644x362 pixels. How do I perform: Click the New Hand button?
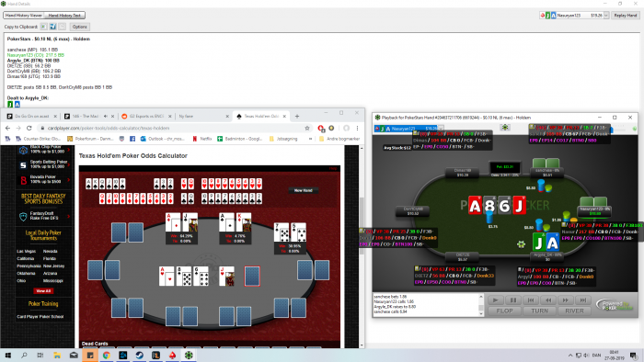pos(303,190)
